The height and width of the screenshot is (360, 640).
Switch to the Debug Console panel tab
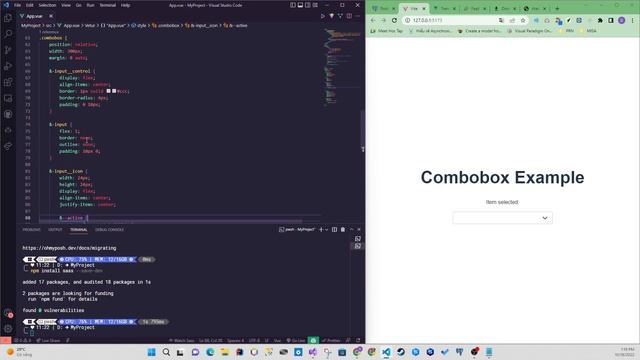tap(109, 230)
